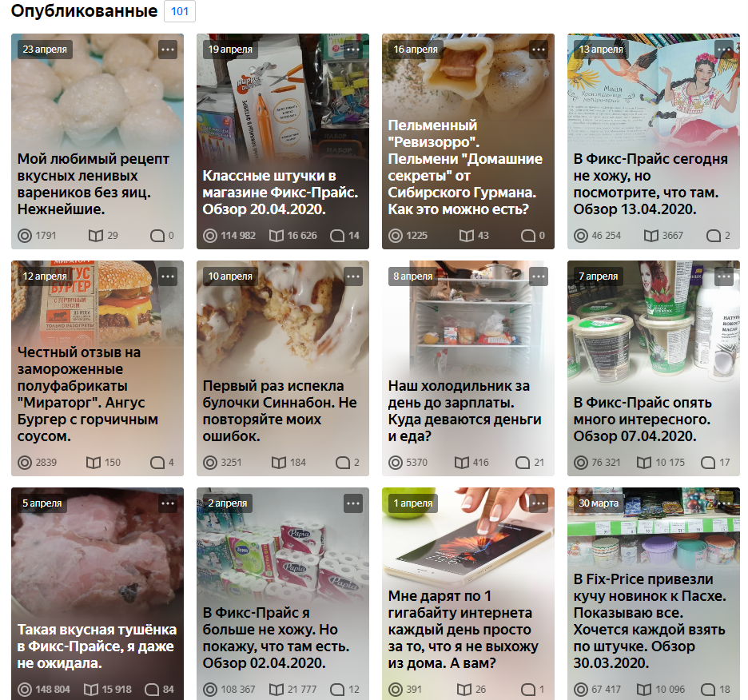Click the comments icon with 84 comments

point(152,690)
